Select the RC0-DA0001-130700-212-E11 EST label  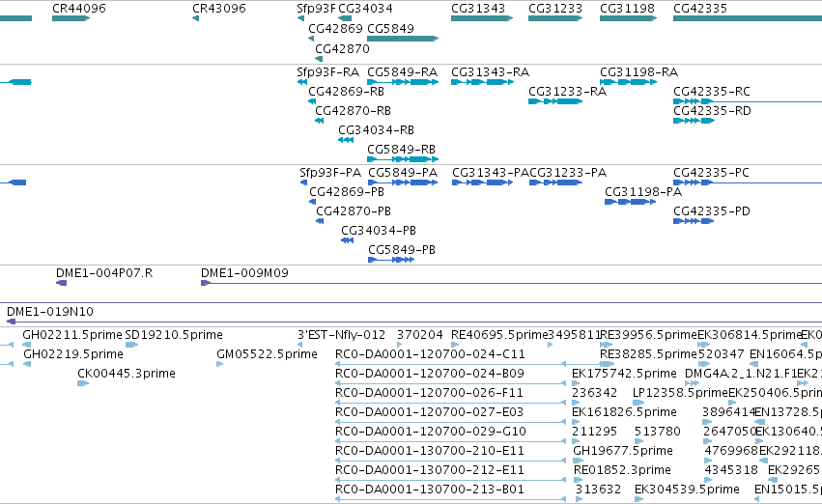click(x=429, y=470)
